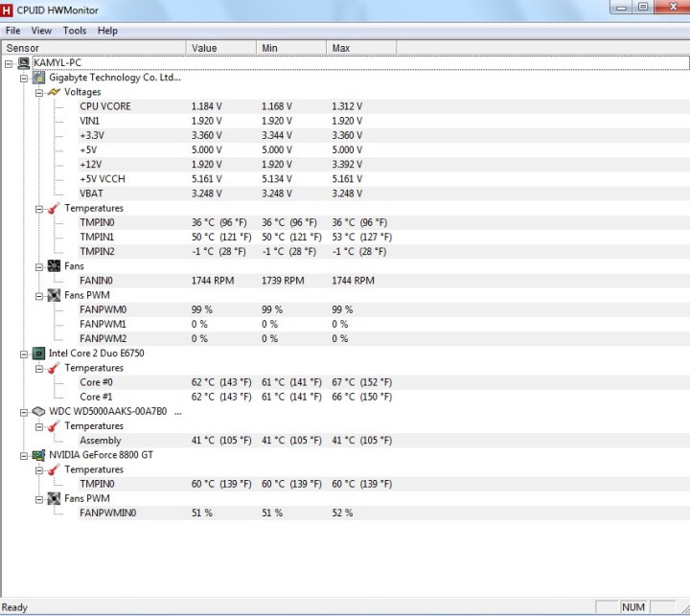690x616 pixels.
Task: Open the Tools menu
Action: (x=75, y=31)
